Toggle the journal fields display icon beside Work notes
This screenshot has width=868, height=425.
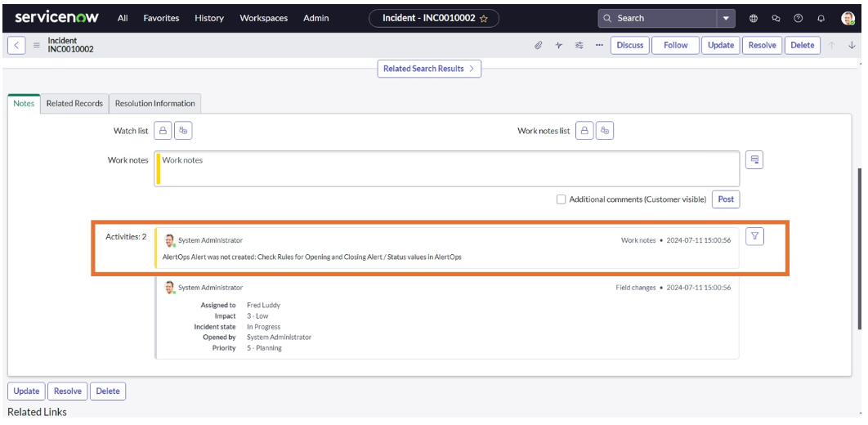[x=754, y=160]
